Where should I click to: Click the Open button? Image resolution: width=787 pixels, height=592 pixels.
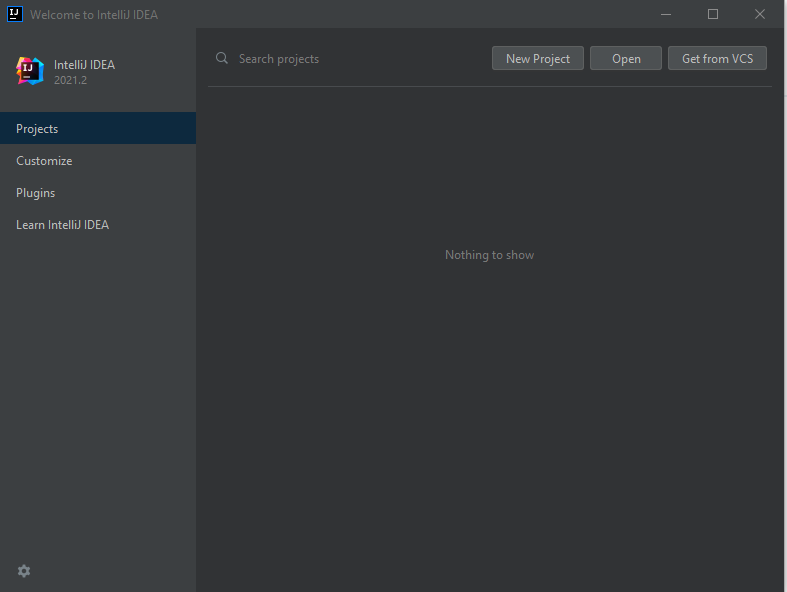tap(626, 58)
